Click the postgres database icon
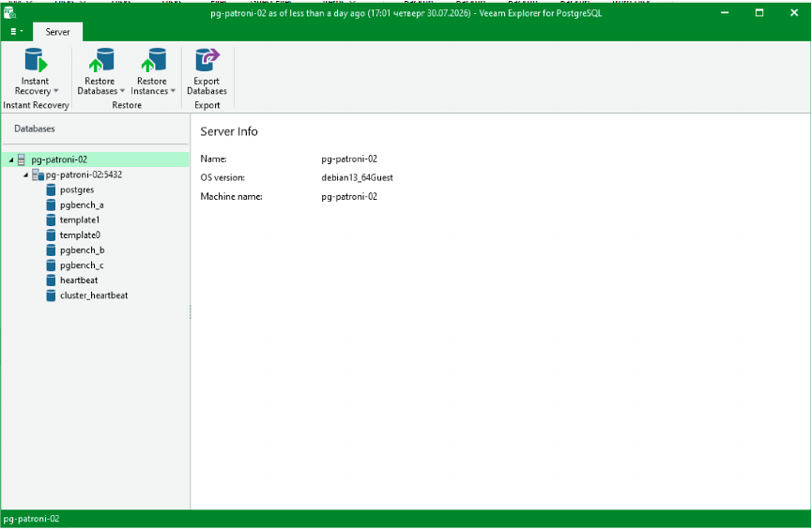 coord(51,189)
